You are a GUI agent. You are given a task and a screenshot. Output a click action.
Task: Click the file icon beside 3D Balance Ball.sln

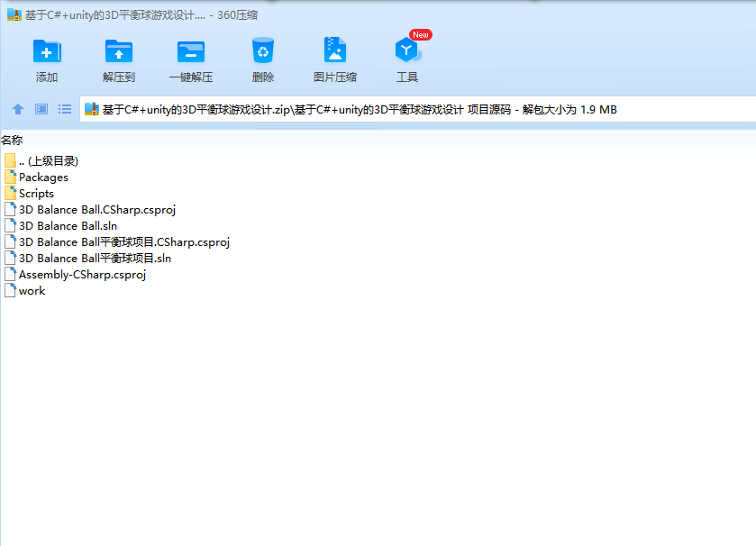tap(10, 225)
